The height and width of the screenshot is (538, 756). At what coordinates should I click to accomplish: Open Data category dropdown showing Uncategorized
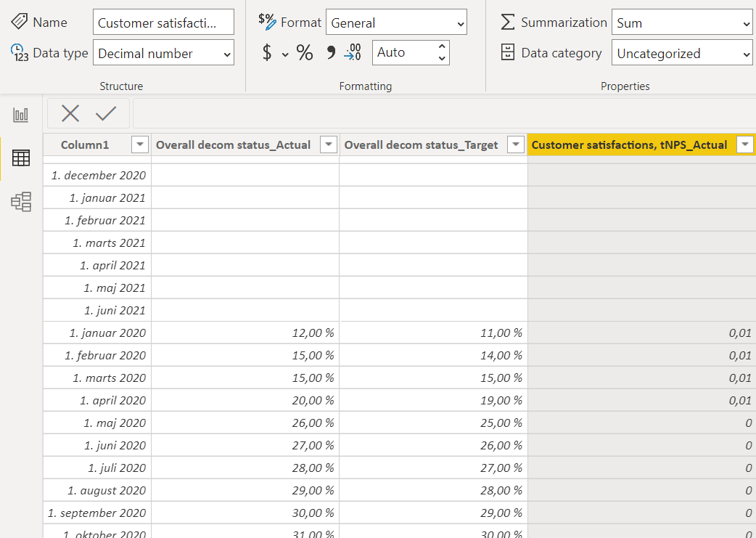(682, 52)
